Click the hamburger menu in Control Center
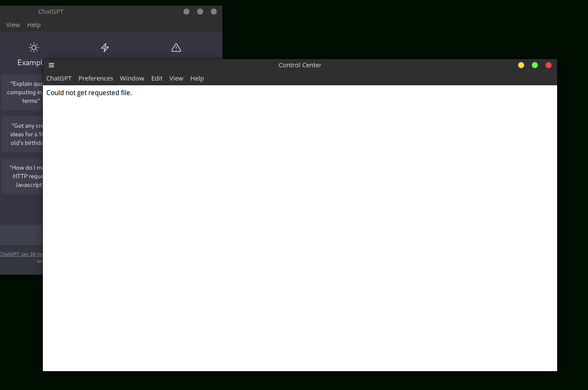The image size is (588, 390). [51, 65]
